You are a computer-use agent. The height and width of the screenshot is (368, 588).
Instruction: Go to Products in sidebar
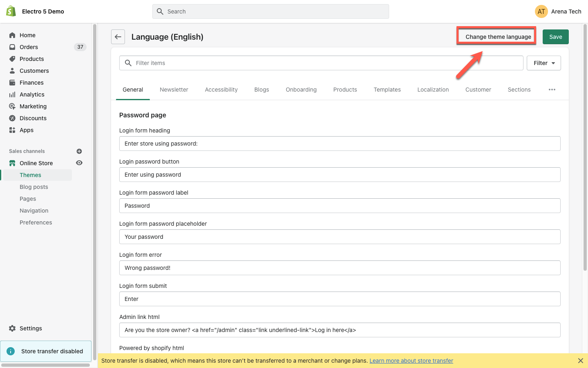click(31, 59)
